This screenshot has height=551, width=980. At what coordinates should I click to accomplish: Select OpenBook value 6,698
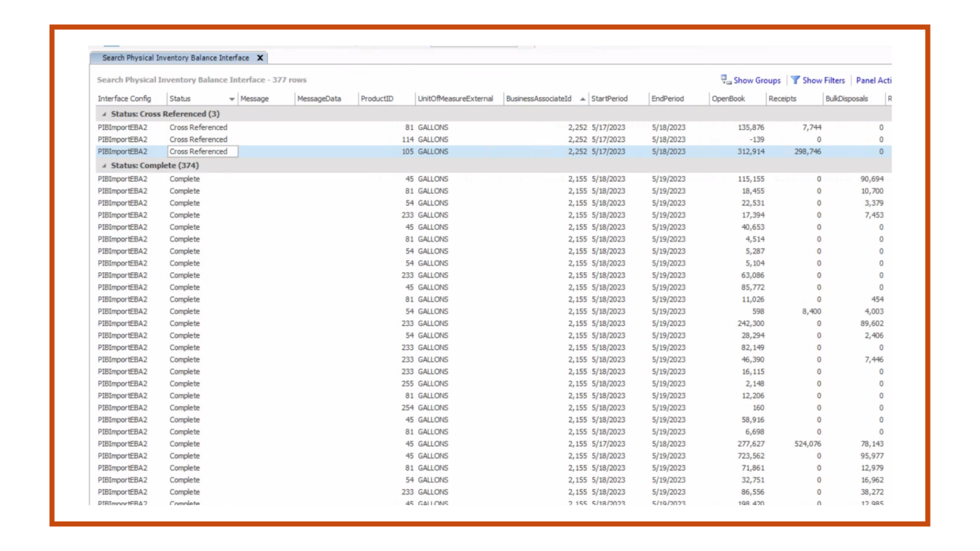(755, 432)
